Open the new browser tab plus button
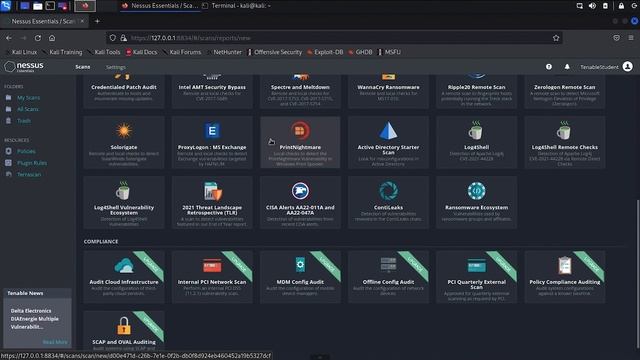 pos(97,21)
